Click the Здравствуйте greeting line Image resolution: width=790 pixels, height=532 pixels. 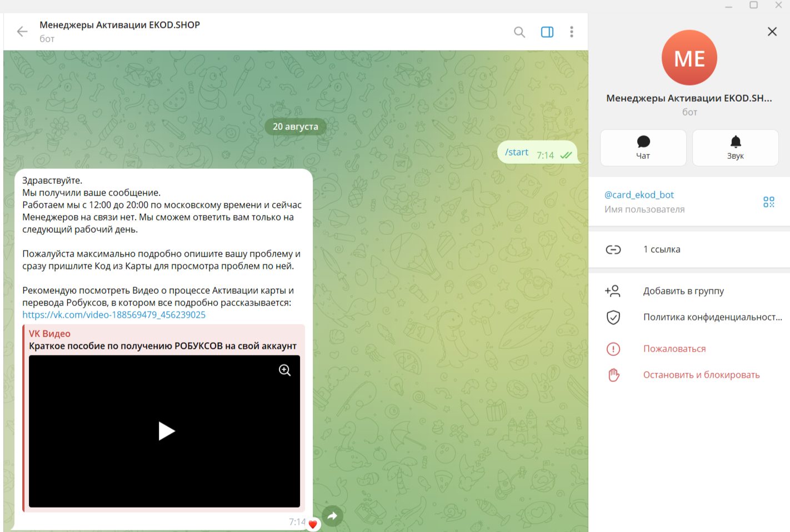coord(52,180)
